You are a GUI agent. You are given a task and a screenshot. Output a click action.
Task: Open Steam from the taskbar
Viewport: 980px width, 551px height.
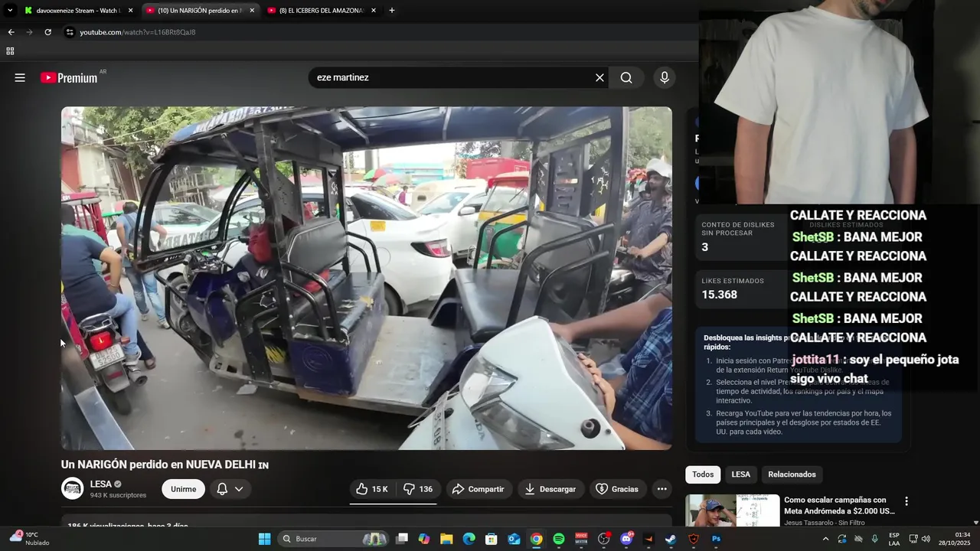click(x=671, y=539)
